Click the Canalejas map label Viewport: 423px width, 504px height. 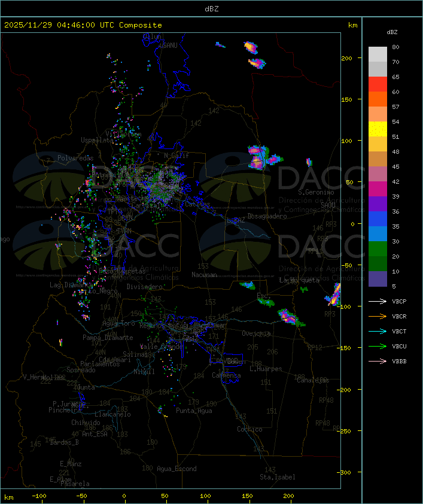click(313, 380)
